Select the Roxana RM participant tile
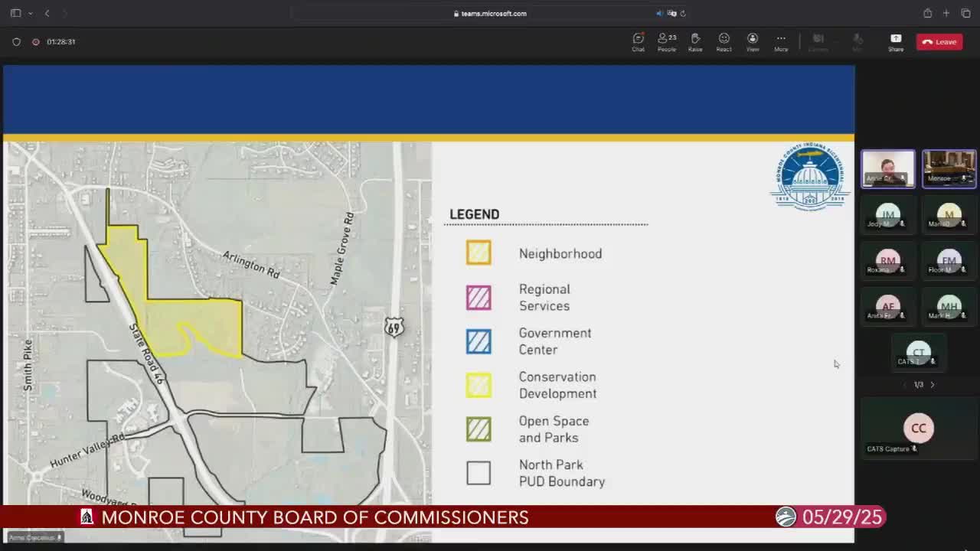The image size is (980, 551). [x=888, y=262]
